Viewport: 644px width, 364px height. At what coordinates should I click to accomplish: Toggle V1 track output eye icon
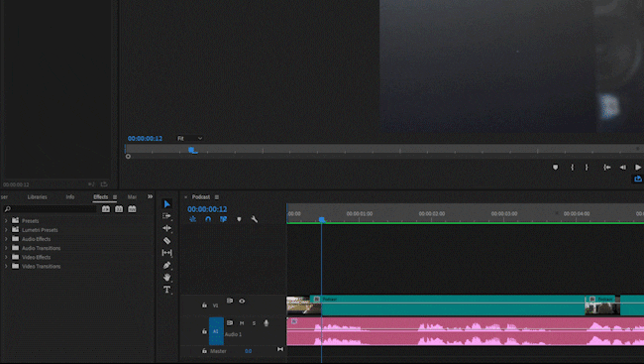(242, 302)
